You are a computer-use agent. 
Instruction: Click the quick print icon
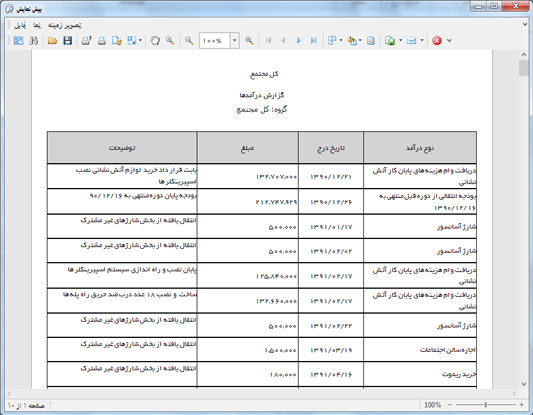(102, 41)
